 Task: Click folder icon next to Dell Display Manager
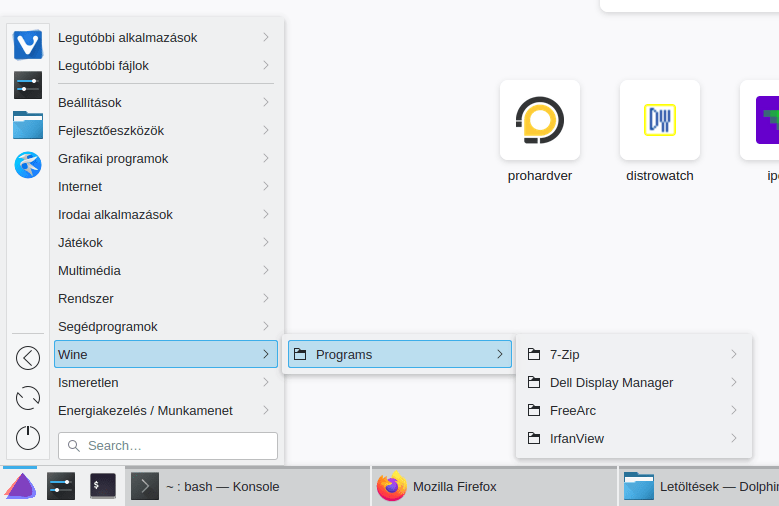pos(534,382)
